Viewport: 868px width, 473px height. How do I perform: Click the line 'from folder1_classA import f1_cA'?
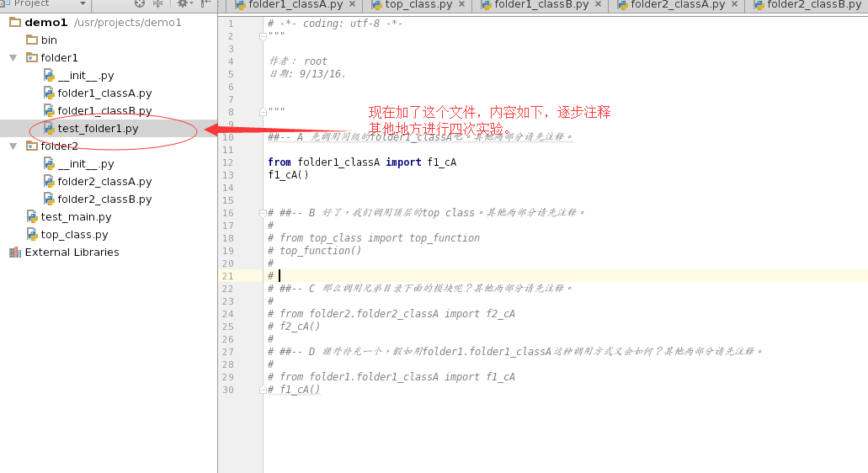(x=362, y=162)
